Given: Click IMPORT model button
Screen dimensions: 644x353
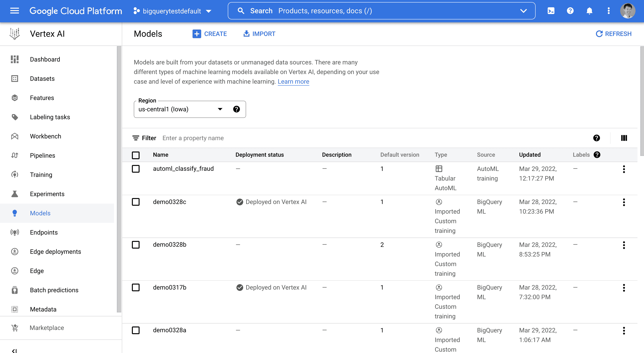Looking at the screenshot, I should [259, 33].
